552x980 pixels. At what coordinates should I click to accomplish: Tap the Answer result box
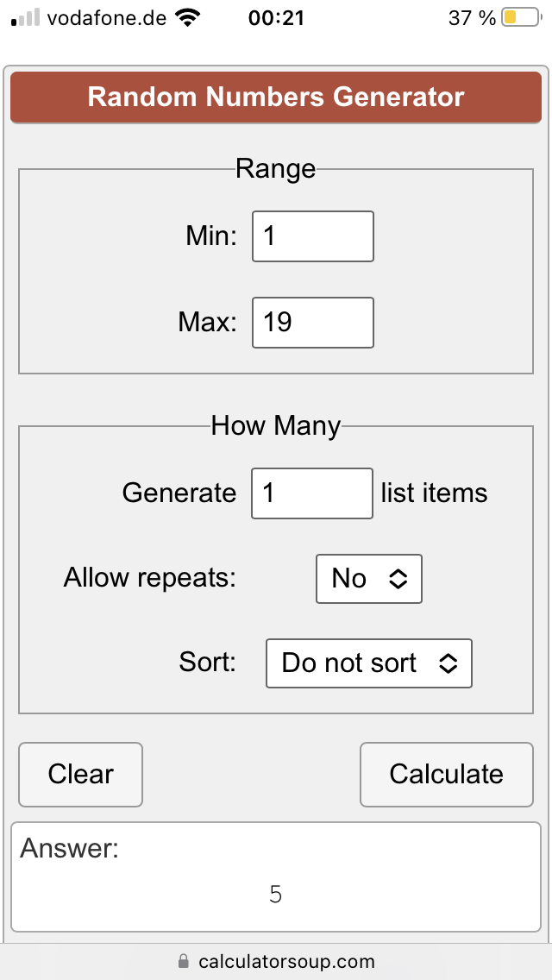click(x=276, y=876)
